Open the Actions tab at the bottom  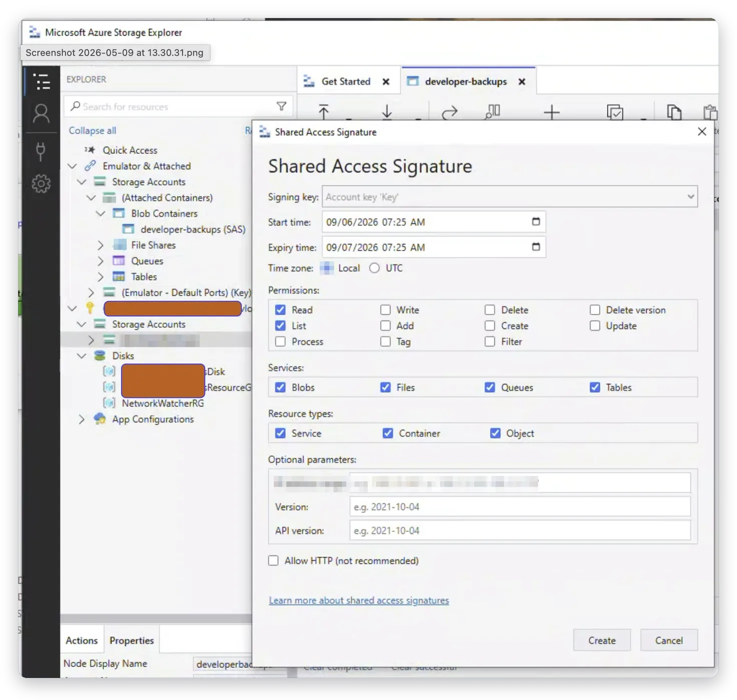82,640
